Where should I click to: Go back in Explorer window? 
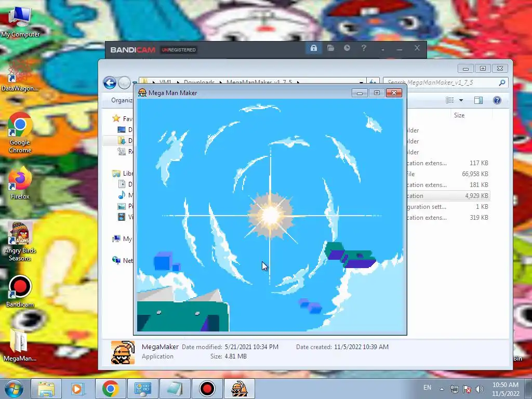point(110,83)
